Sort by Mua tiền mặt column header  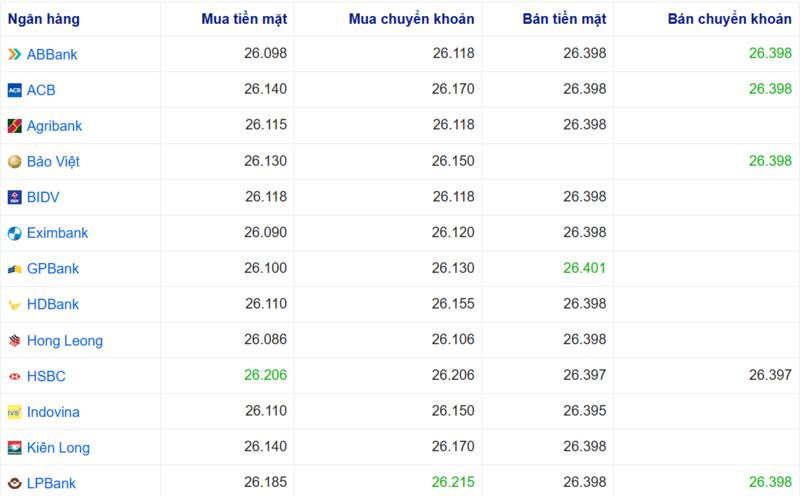pos(243,19)
